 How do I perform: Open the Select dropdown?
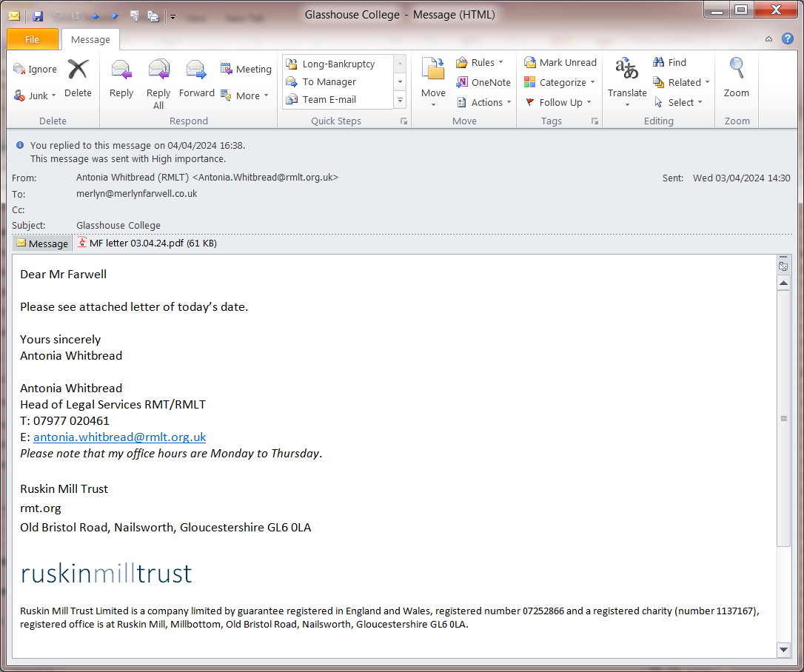click(x=677, y=103)
